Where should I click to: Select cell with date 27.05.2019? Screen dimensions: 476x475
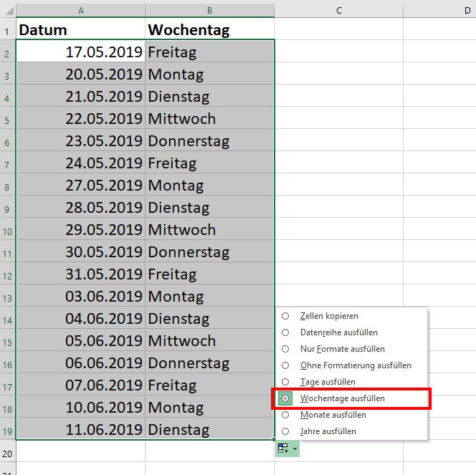point(81,184)
